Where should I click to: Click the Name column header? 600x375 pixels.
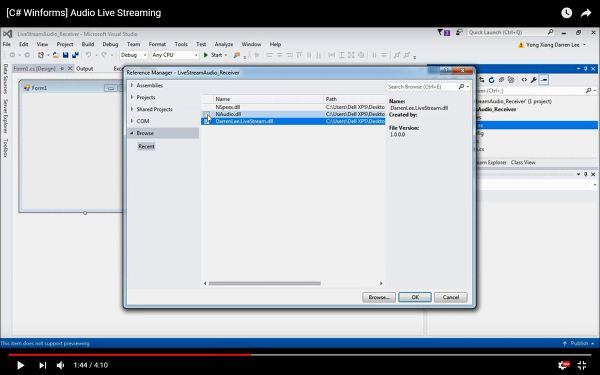point(268,99)
